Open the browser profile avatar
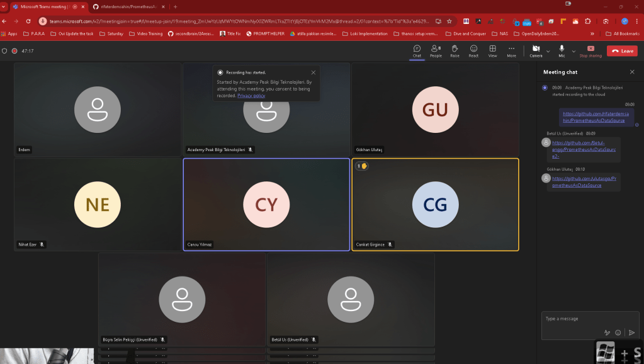 point(624,21)
